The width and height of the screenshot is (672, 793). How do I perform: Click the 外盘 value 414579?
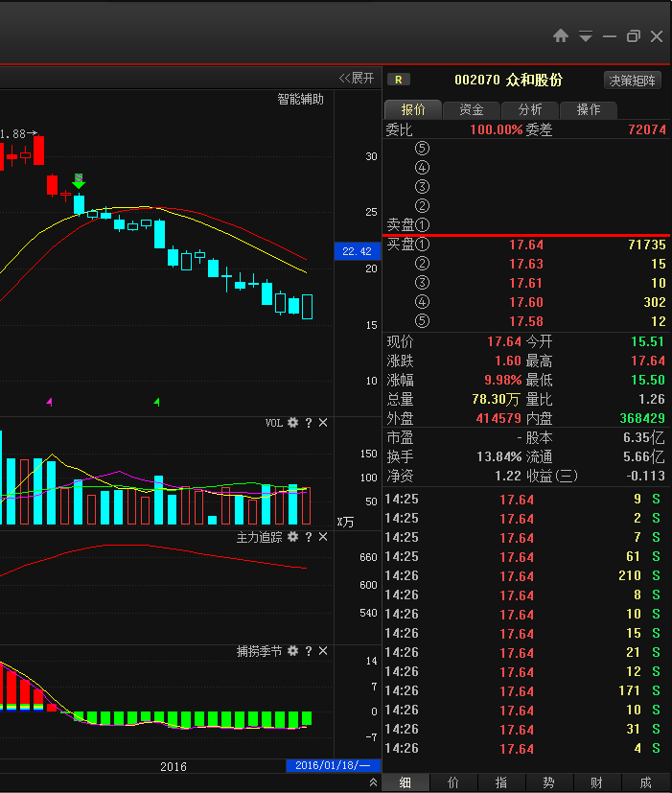click(x=498, y=419)
